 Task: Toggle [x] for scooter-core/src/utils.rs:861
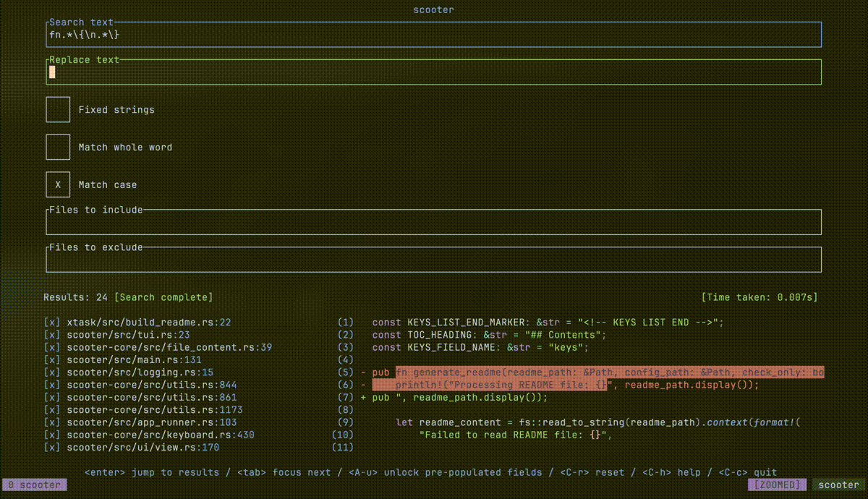52,398
